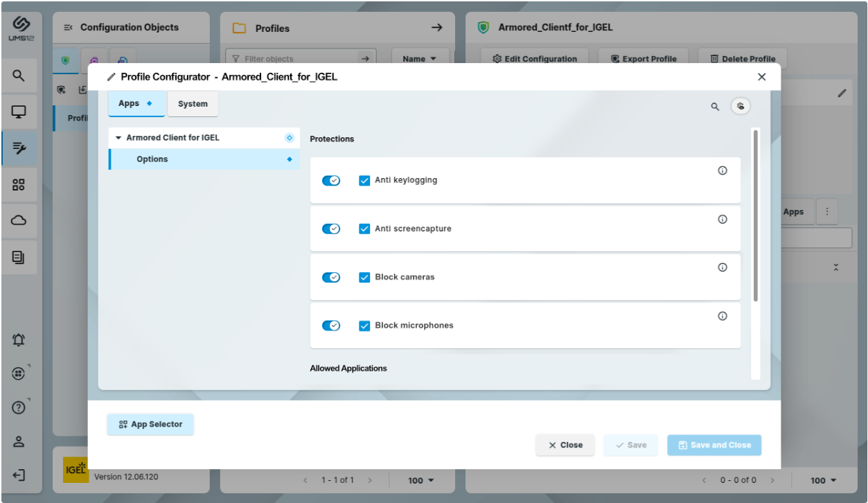The width and height of the screenshot is (868, 503).
Task: Open the Apps grid sidebar icon
Action: click(x=19, y=185)
